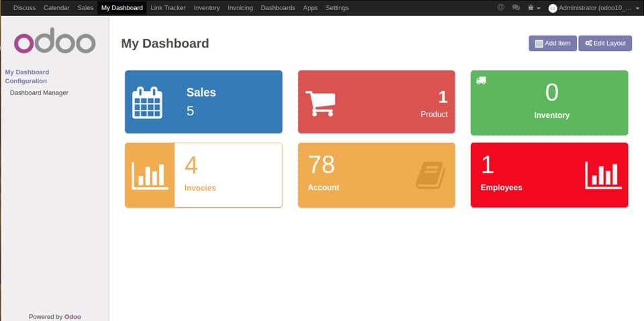Click the calendar icon on the Sales tile
Image resolution: width=644 pixels, height=321 pixels.
tap(147, 103)
